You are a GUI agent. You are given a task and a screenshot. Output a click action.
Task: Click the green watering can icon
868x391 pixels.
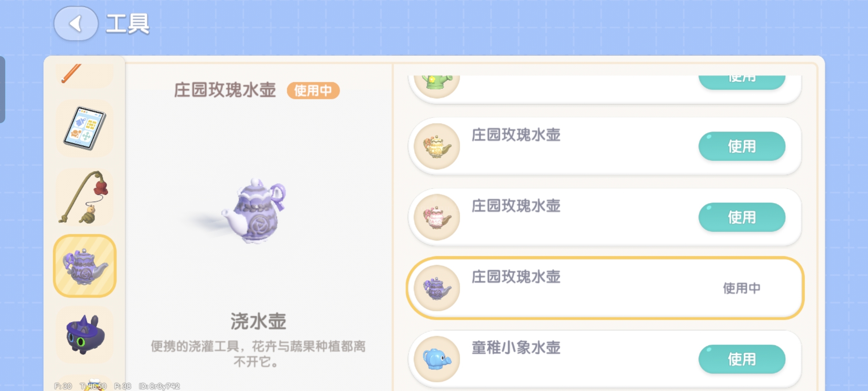coord(437,86)
